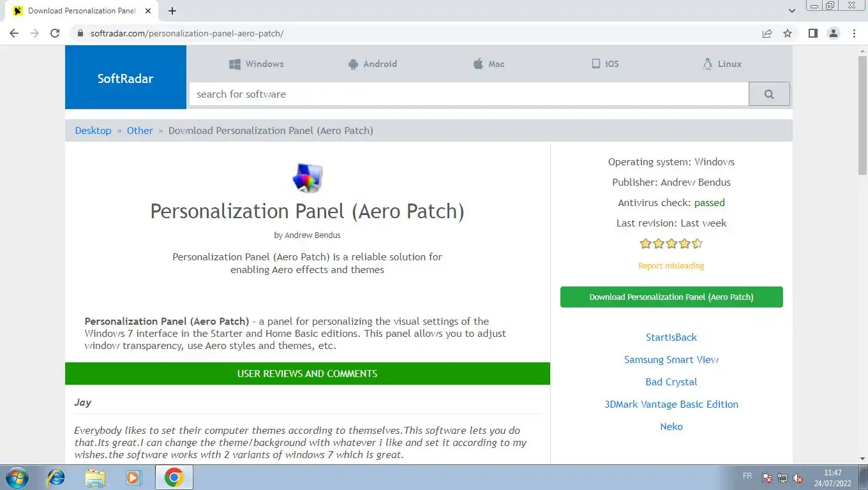This screenshot has height=490, width=868.
Task: Click the browser forward arrow
Action: [34, 33]
